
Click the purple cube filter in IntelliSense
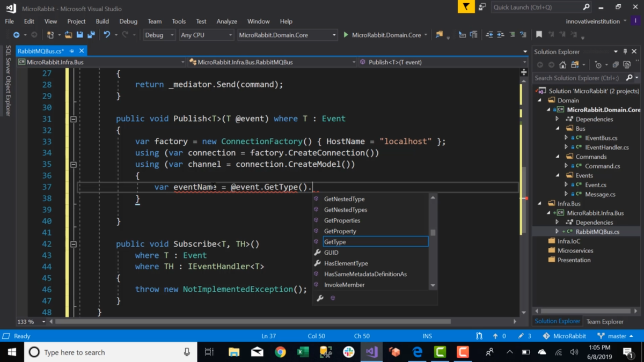333,298
